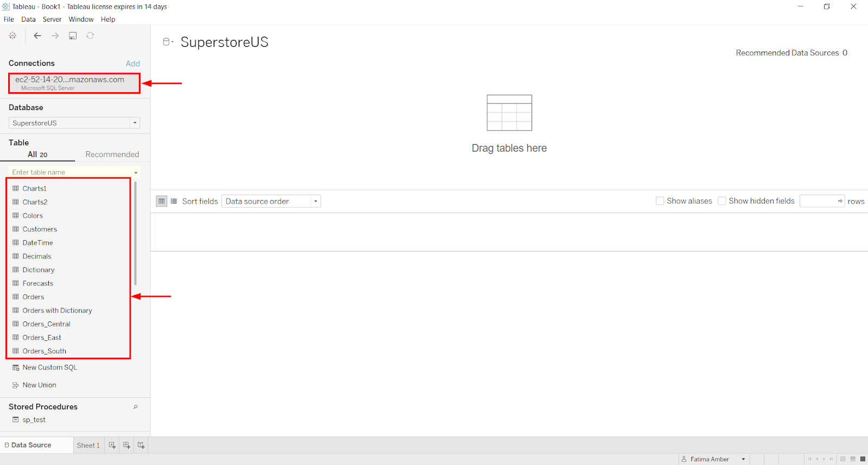This screenshot has width=868, height=465.
Task: Open data source icon menu beside SuperstoreUS title
Action: click(168, 42)
